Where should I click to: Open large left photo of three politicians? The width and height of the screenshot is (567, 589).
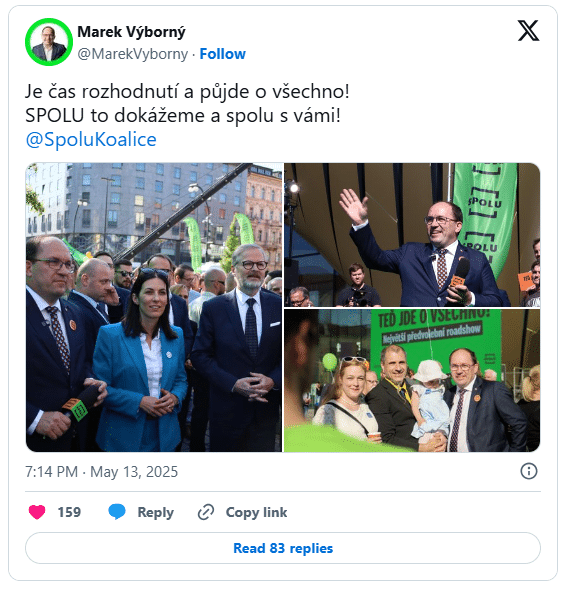[x=154, y=307]
